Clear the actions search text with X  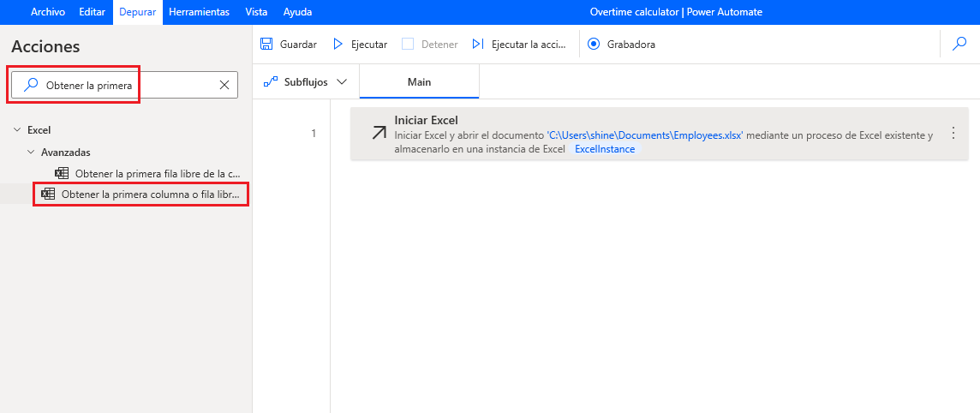click(224, 85)
